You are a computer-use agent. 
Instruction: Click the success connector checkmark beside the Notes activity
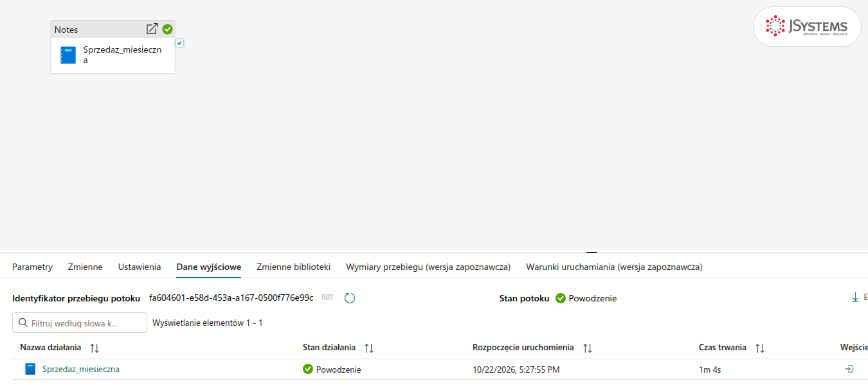(179, 43)
